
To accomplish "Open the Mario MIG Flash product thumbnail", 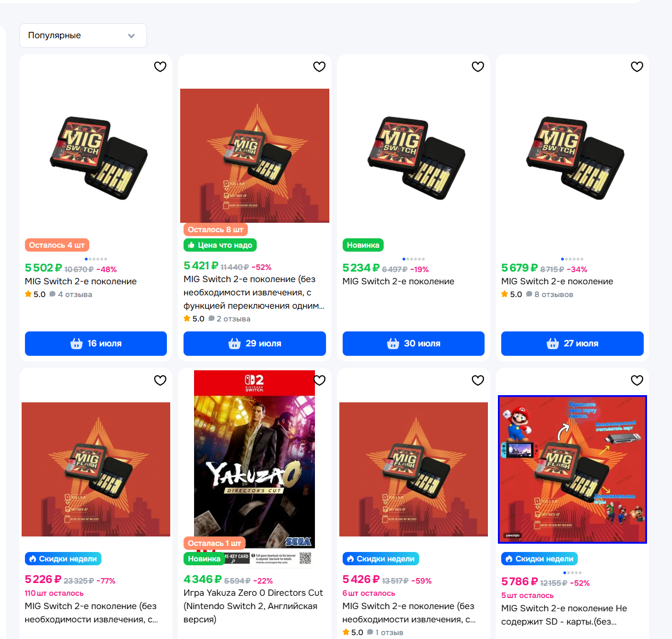I will click(x=572, y=469).
